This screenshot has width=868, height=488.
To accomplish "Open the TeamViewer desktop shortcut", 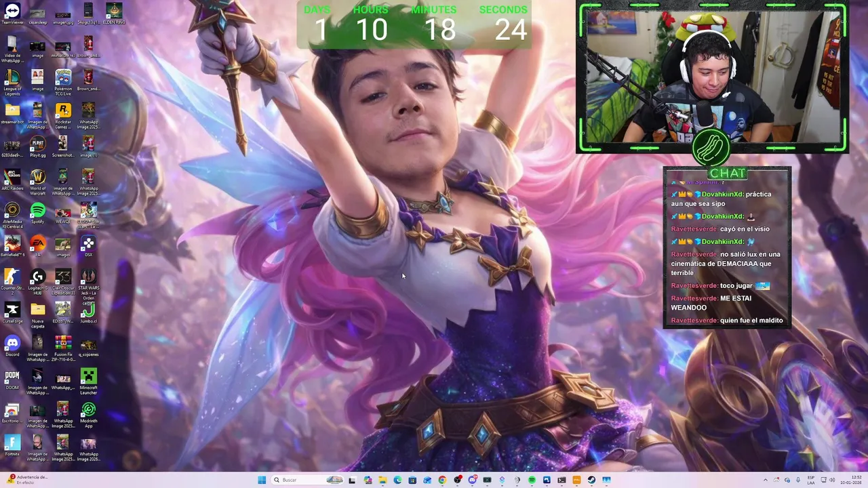I will [x=12, y=14].
